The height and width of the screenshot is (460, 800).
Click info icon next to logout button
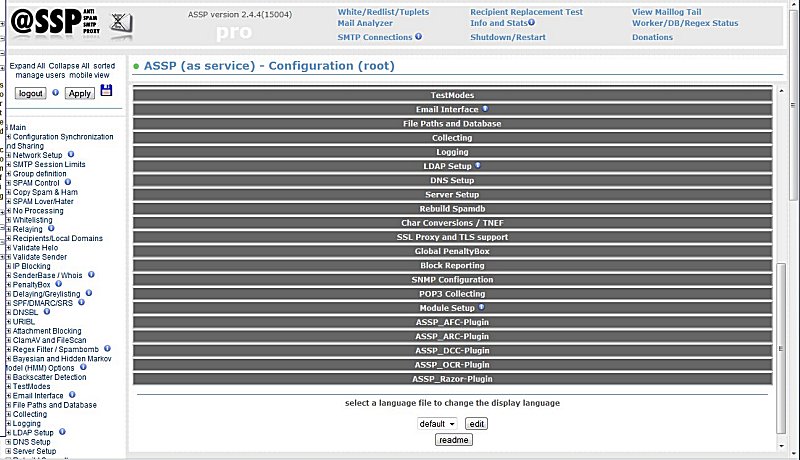click(x=56, y=93)
